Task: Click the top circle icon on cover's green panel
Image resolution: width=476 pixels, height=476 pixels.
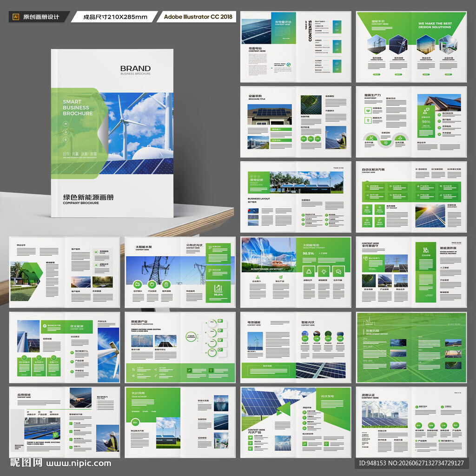Action: 66,124
